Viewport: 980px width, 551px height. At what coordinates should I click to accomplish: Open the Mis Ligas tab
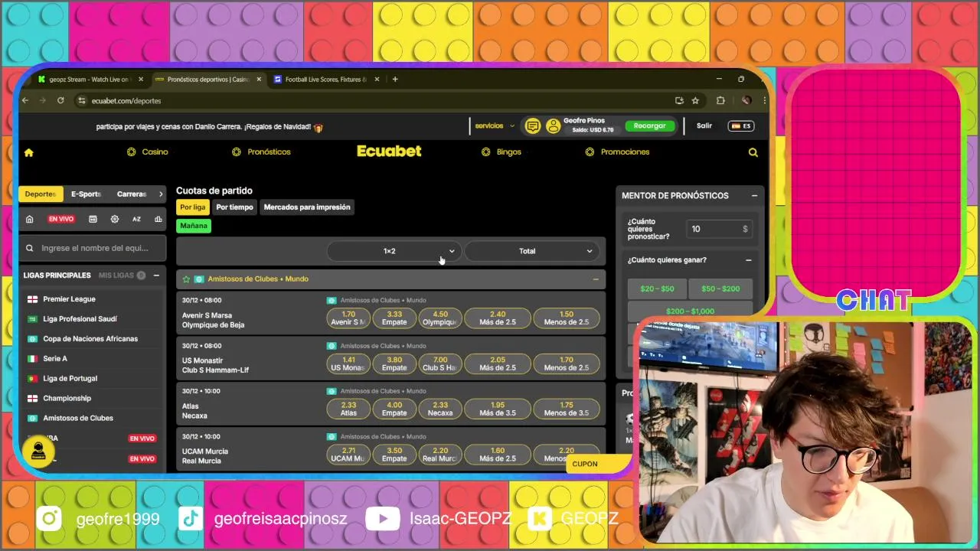pyautogui.click(x=122, y=275)
